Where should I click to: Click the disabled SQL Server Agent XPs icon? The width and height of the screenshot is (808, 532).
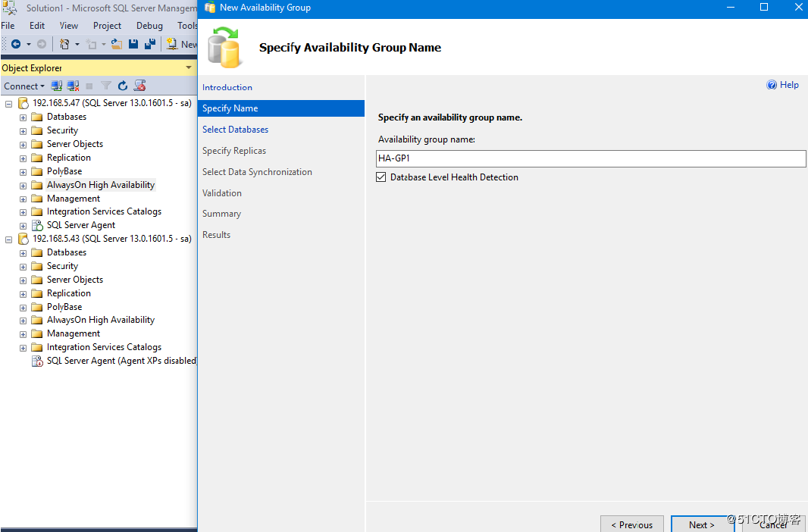[37, 361]
